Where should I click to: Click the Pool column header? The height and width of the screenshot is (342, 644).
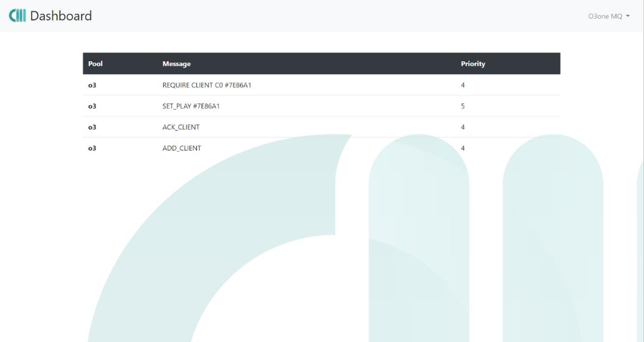coord(94,64)
